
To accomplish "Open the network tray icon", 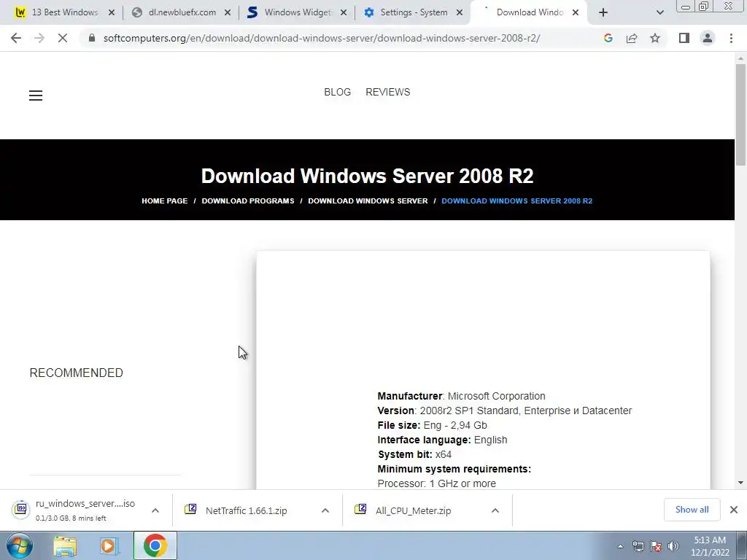I will tap(638, 546).
